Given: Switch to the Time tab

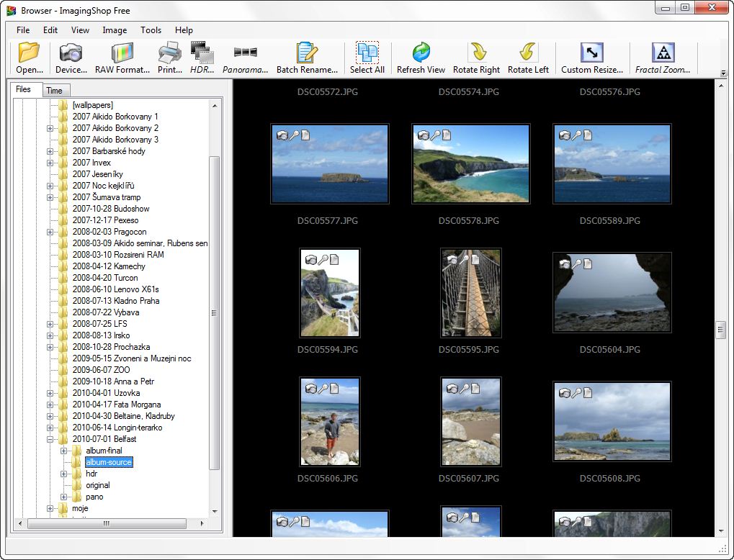Looking at the screenshot, I should click(x=54, y=90).
